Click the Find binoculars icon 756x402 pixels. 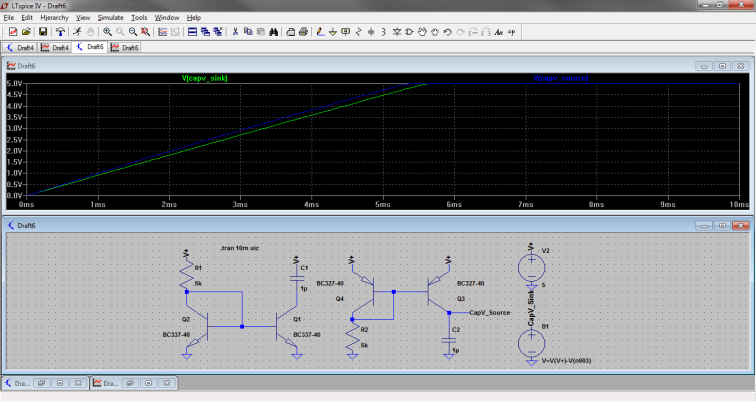273,32
